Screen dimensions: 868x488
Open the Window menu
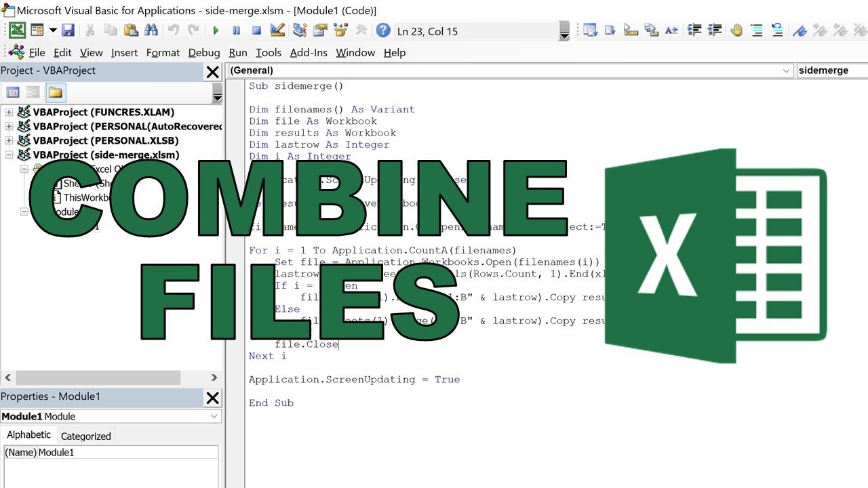coord(355,52)
